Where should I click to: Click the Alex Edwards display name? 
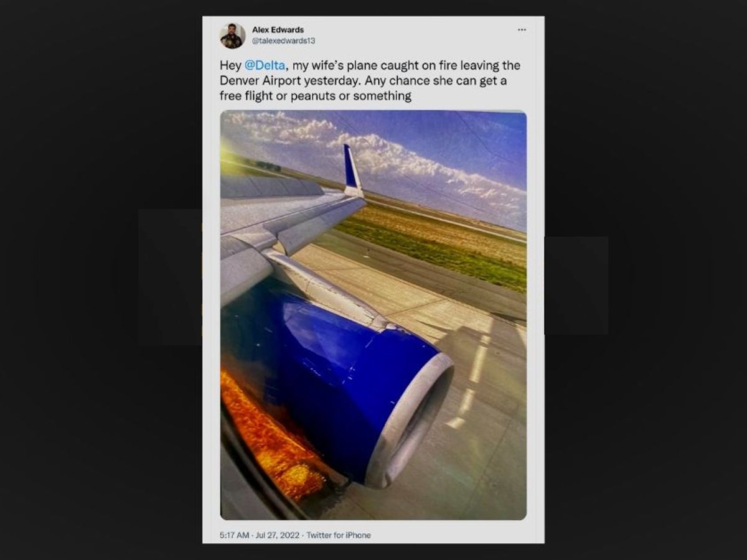(278, 29)
